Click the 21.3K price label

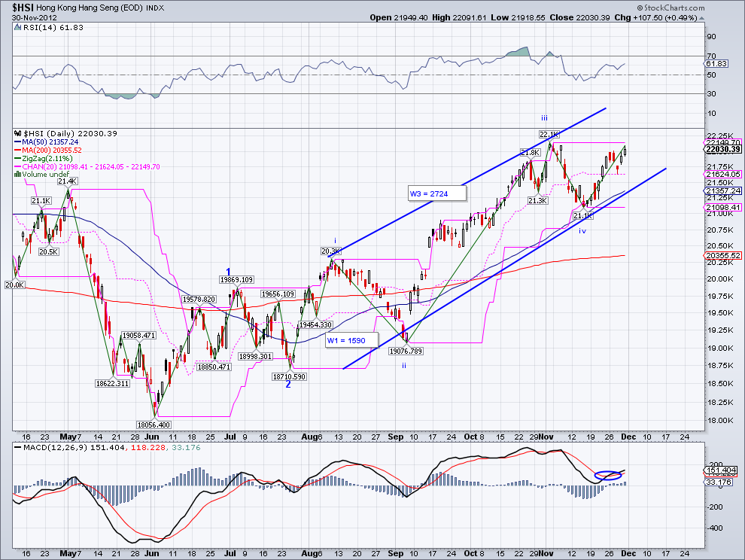click(x=538, y=201)
